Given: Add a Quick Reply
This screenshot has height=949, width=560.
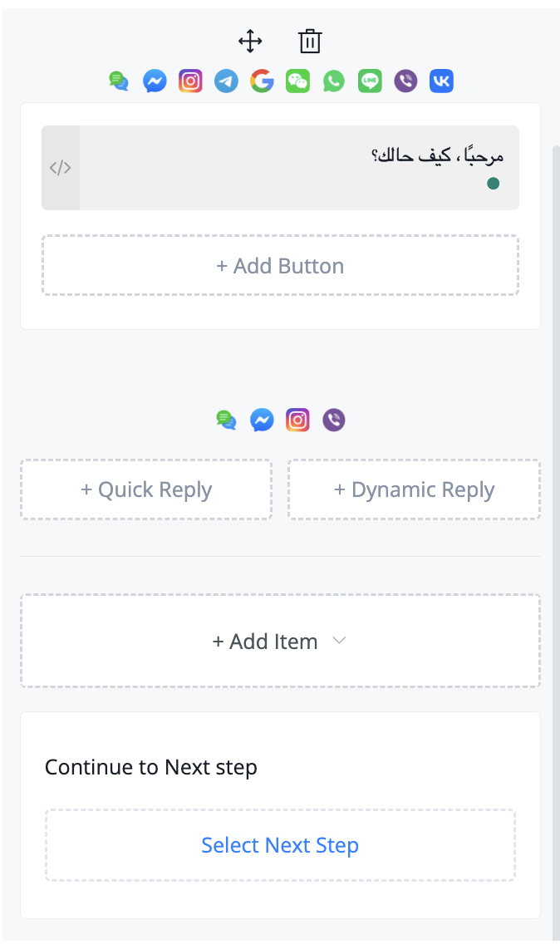Looking at the screenshot, I should [x=146, y=490].
